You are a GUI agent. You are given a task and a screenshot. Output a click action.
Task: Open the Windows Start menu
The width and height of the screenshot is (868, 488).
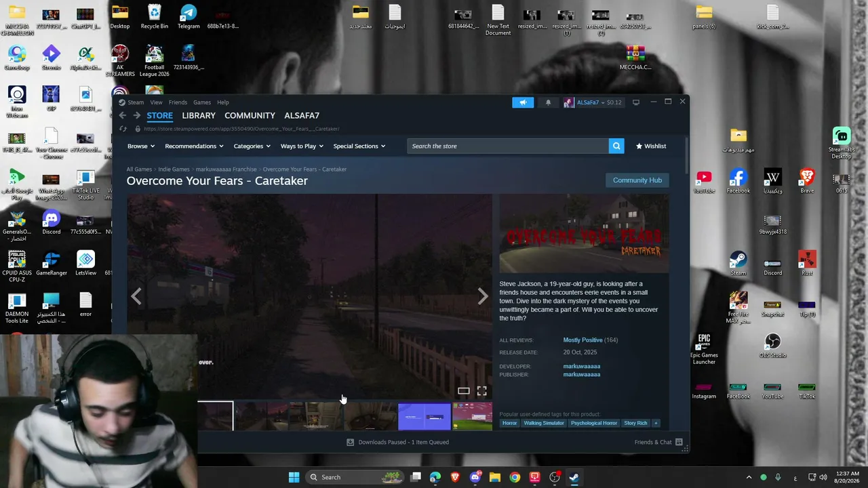294,477
